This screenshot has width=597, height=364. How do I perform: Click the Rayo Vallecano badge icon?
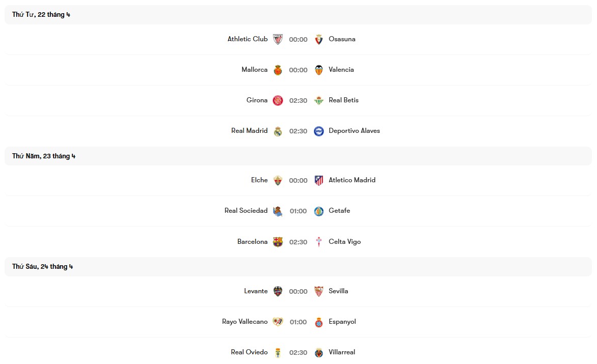point(278,321)
